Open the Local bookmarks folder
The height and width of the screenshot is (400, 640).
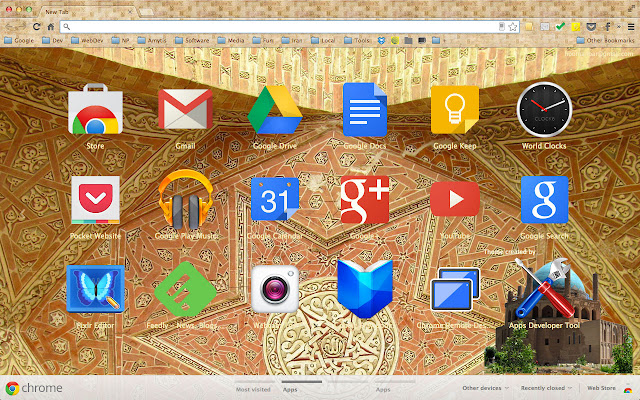[x=323, y=40]
